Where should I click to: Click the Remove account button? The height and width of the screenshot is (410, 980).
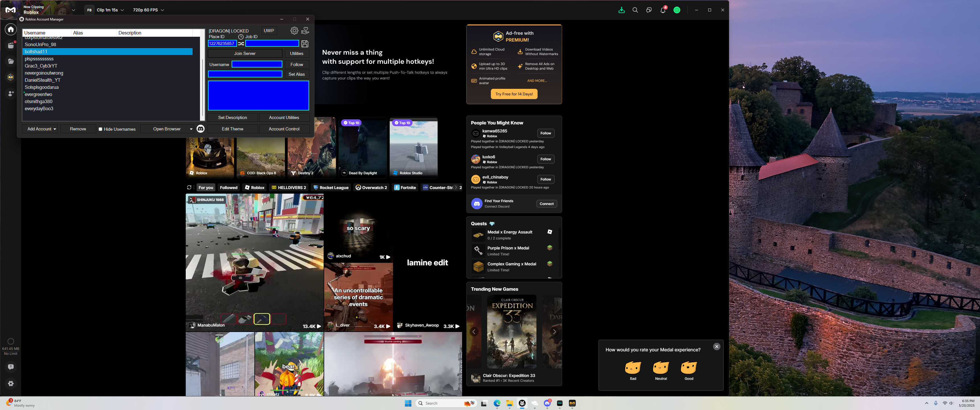tap(78, 129)
